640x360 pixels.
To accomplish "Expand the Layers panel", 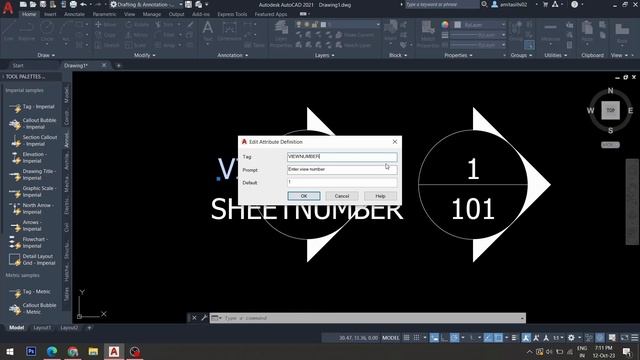I will tap(324, 55).
